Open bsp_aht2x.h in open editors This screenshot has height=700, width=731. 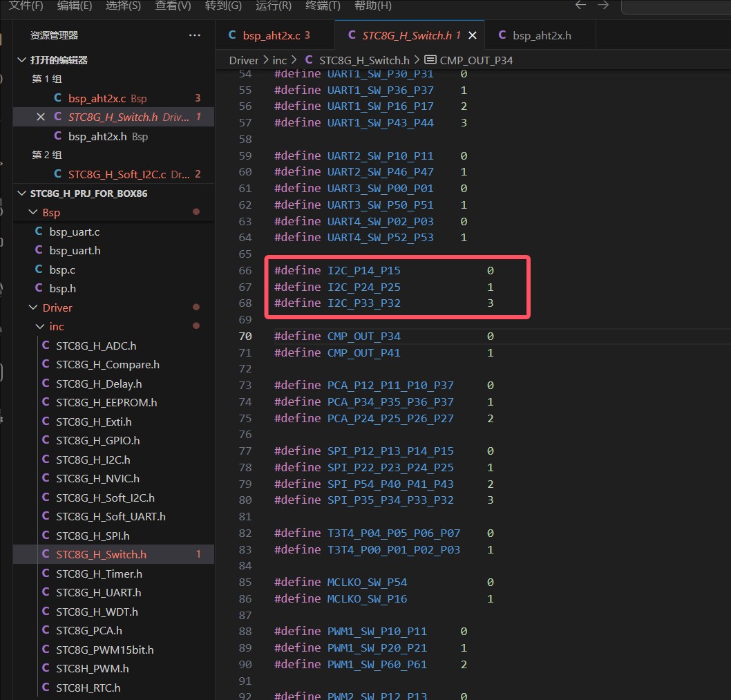click(114, 136)
